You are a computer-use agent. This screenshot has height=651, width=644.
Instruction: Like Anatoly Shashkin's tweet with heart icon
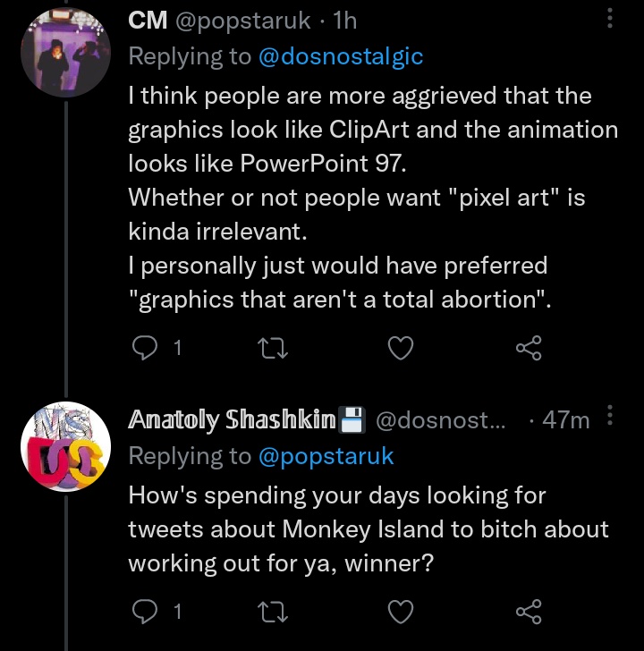[x=401, y=612]
